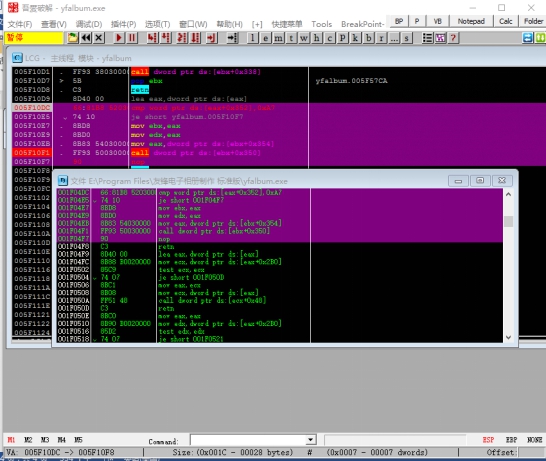Screen dimensions: 546x461
Task: Click the Command input field
Action: pos(248,440)
